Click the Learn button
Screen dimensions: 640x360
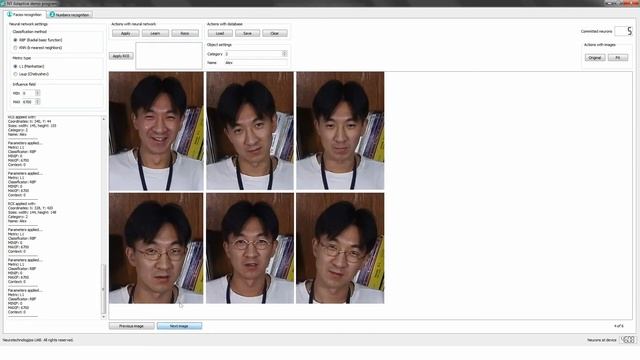coord(155,33)
